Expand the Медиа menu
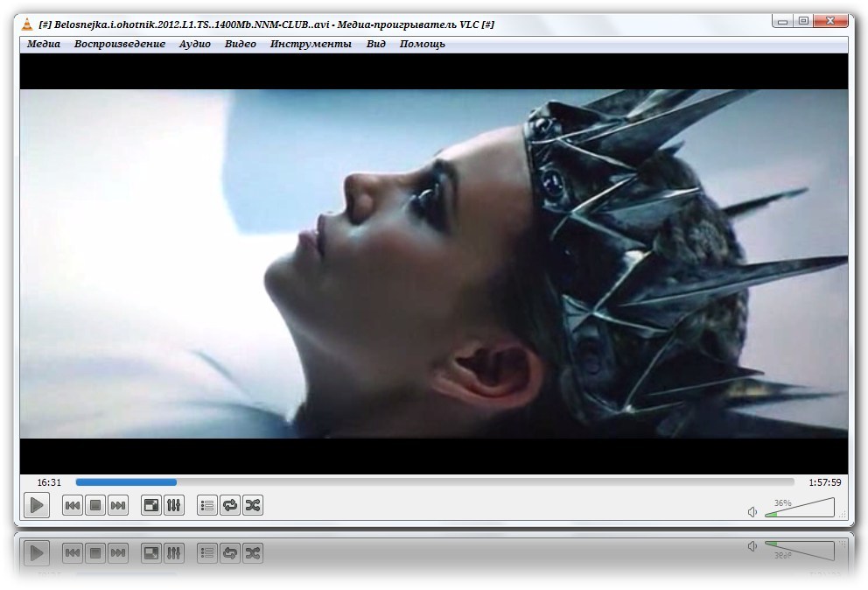Image resolution: width=868 pixels, height=590 pixels. 44,44
